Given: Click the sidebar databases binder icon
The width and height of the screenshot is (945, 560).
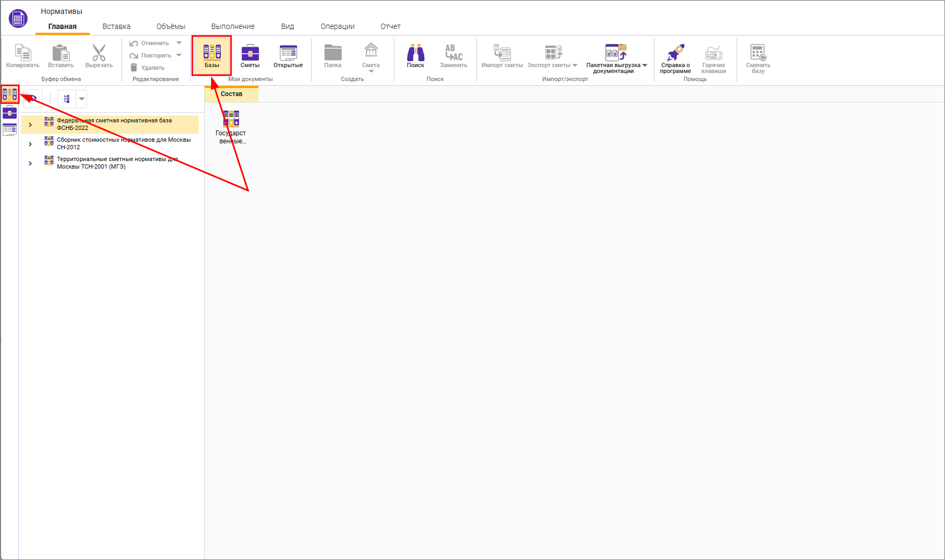Looking at the screenshot, I should (x=10, y=95).
